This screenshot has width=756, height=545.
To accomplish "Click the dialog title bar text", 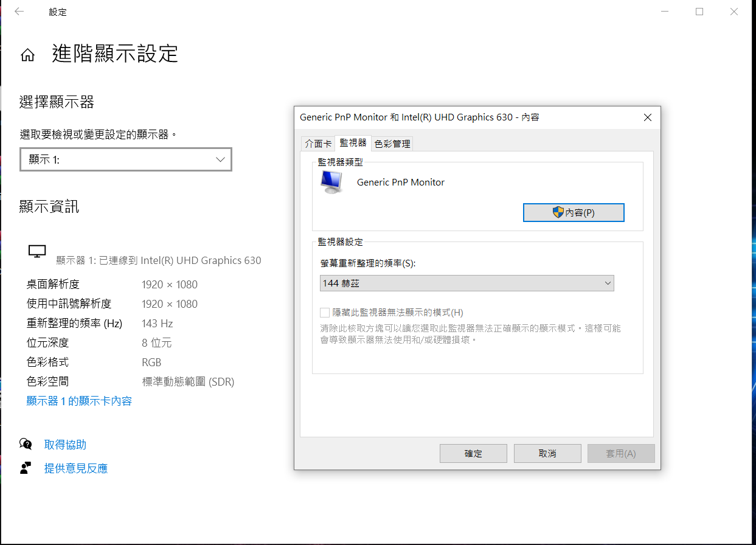I will [420, 117].
